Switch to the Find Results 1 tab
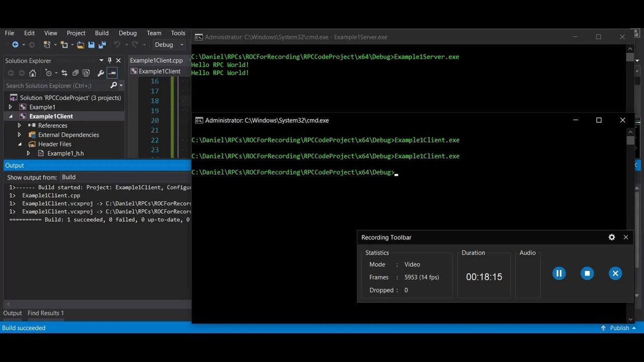 pos(46,313)
